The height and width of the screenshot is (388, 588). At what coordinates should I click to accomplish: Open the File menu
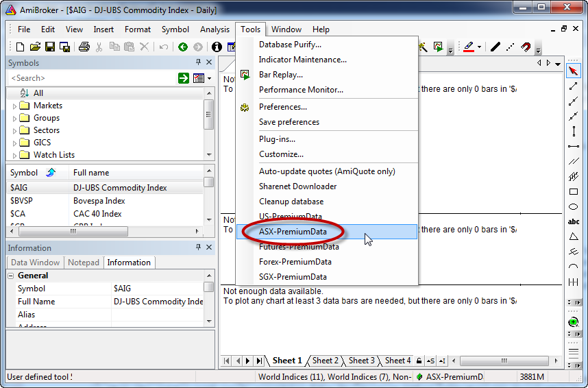click(24, 29)
